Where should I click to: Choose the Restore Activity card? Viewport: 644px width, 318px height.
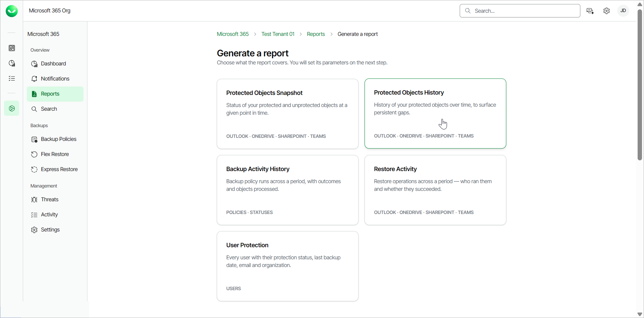pos(435,190)
